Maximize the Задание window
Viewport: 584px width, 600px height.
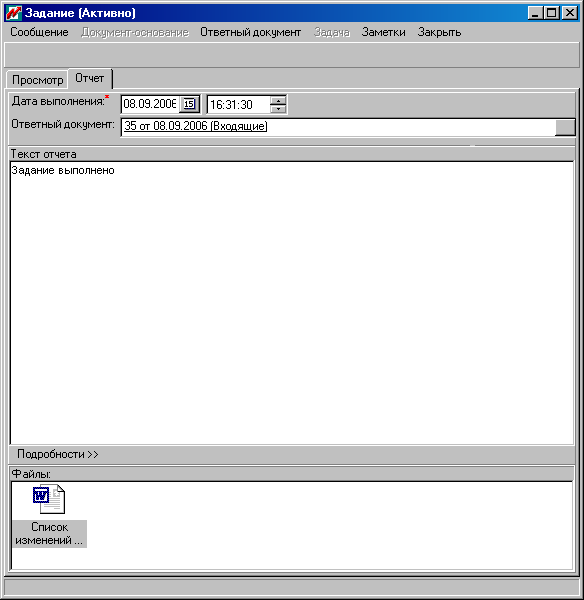[x=552, y=13]
